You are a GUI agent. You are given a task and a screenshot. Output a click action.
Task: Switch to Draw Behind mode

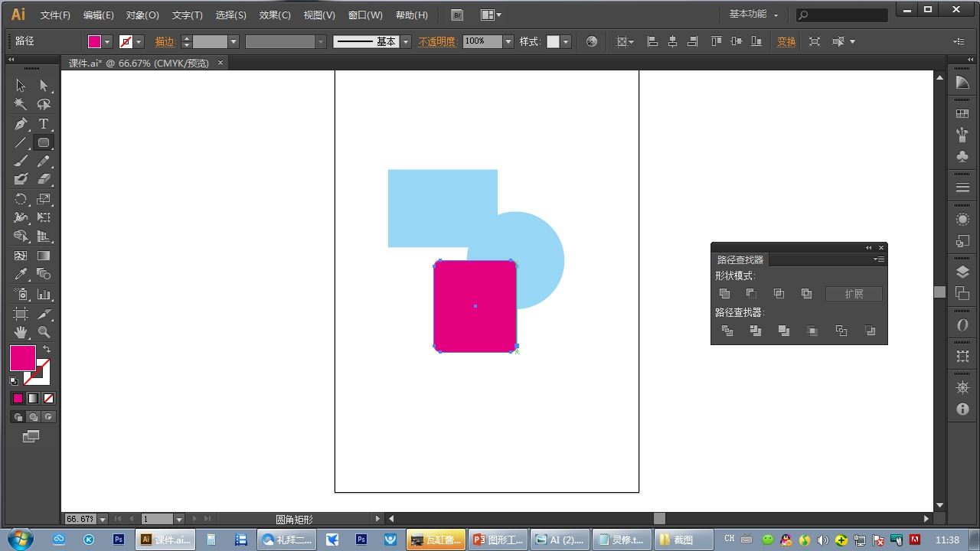(33, 417)
